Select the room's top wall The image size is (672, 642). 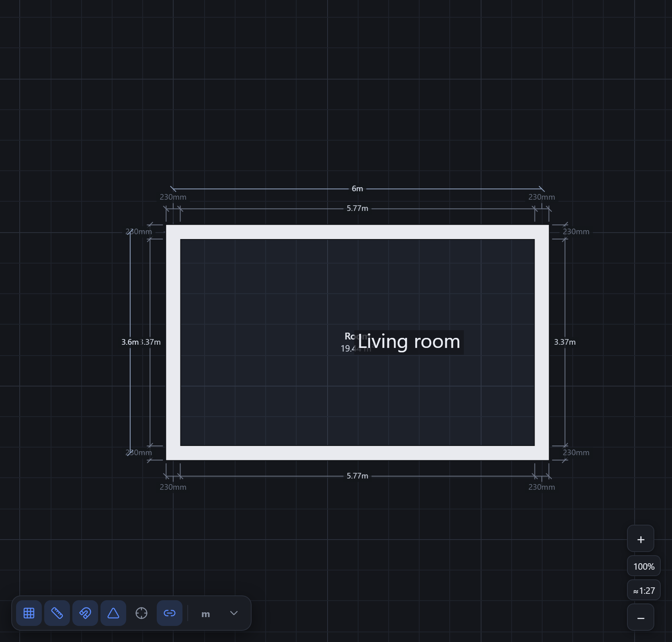tap(357, 232)
